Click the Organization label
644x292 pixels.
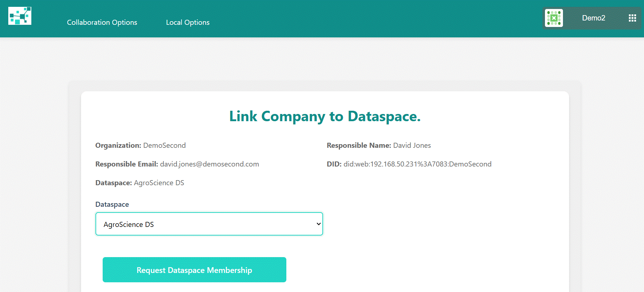(x=118, y=145)
